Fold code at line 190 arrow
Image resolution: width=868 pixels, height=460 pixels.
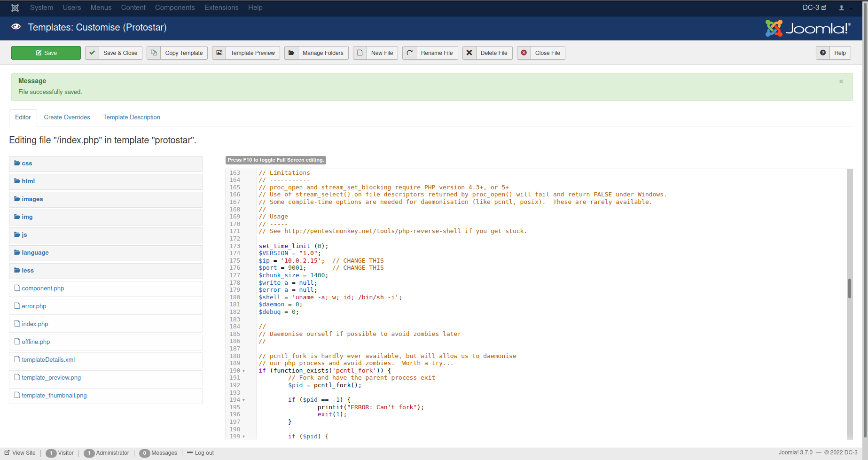pyautogui.click(x=243, y=371)
